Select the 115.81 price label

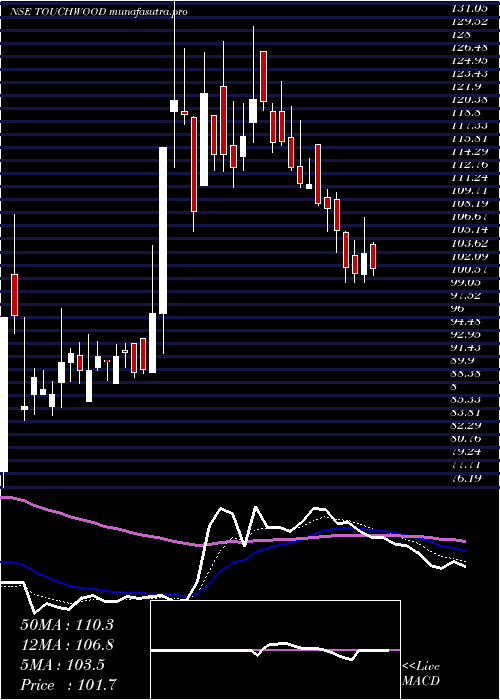coord(470,138)
